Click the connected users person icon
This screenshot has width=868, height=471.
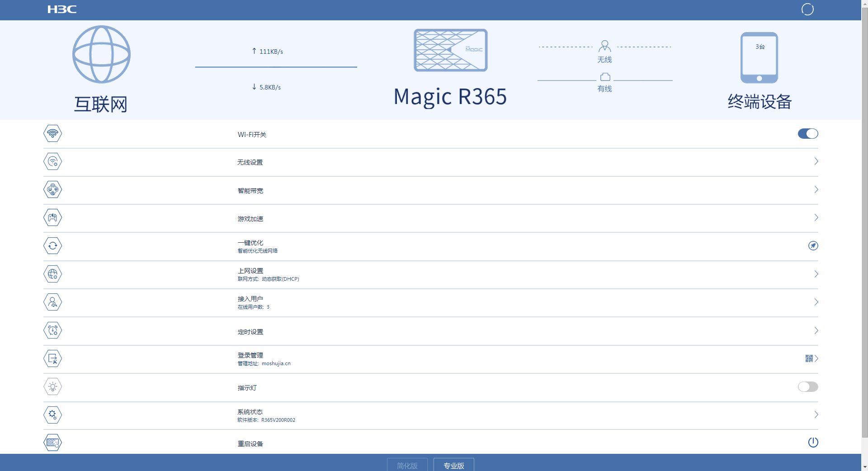[x=52, y=302]
